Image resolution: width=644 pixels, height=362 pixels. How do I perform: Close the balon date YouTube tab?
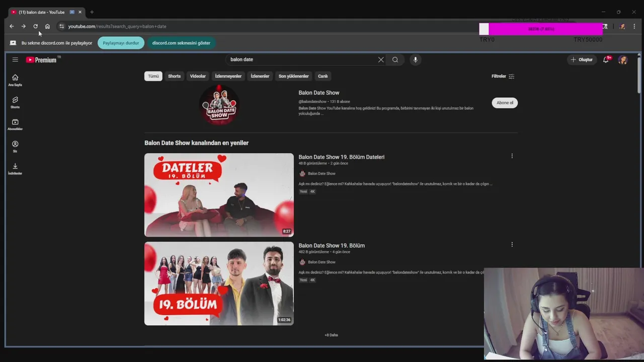point(79,12)
